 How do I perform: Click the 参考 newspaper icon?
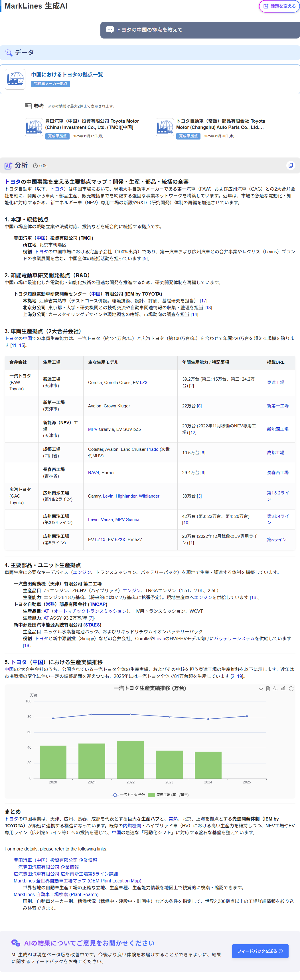pos(28,106)
